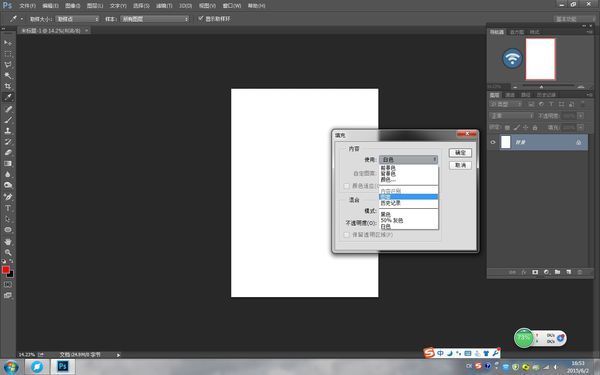
Task: Toggle lock transparent pixels icon
Action: click(507, 127)
